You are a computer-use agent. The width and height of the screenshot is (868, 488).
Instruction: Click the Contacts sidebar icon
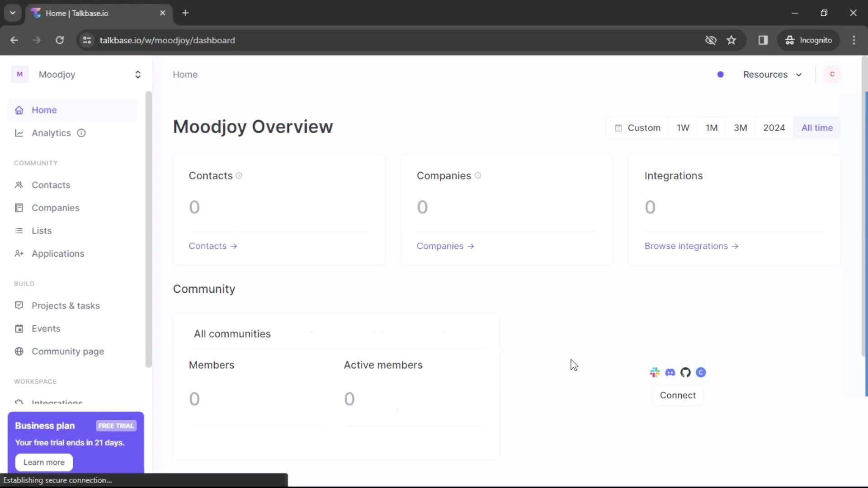[19, 185]
